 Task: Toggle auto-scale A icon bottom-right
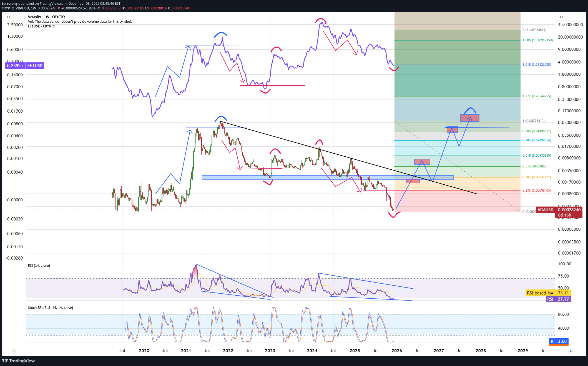coord(571,351)
